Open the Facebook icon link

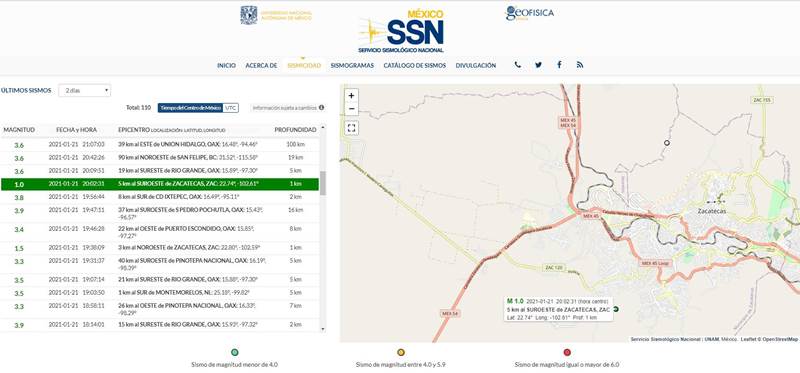[559, 65]
